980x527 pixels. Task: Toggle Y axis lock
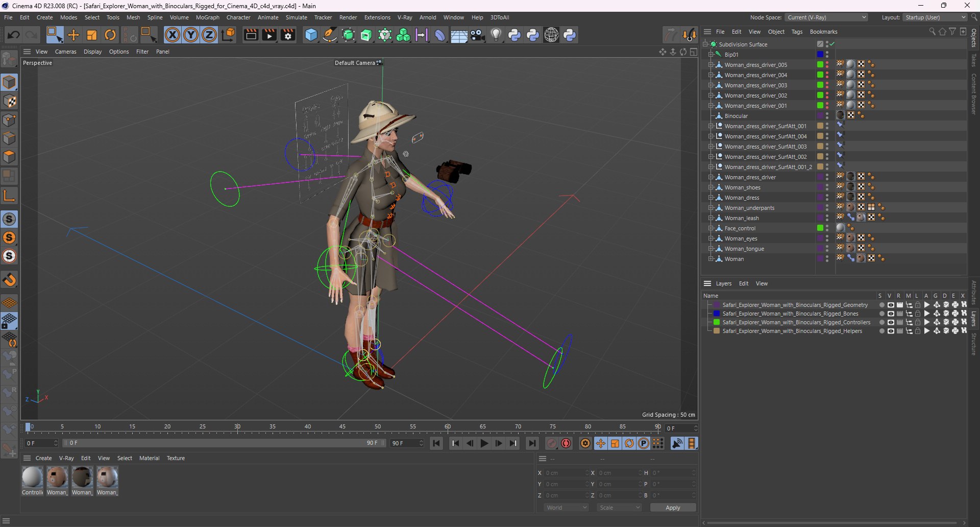191,35
